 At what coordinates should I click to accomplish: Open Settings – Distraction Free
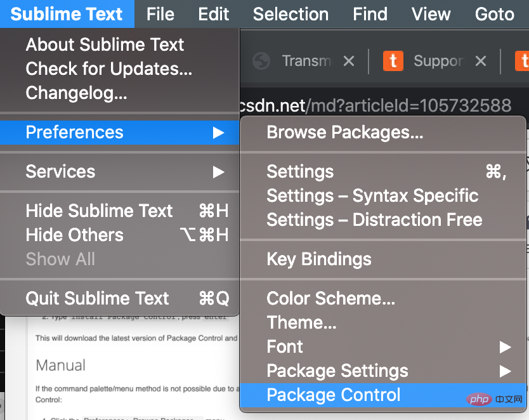click(383, 220)
